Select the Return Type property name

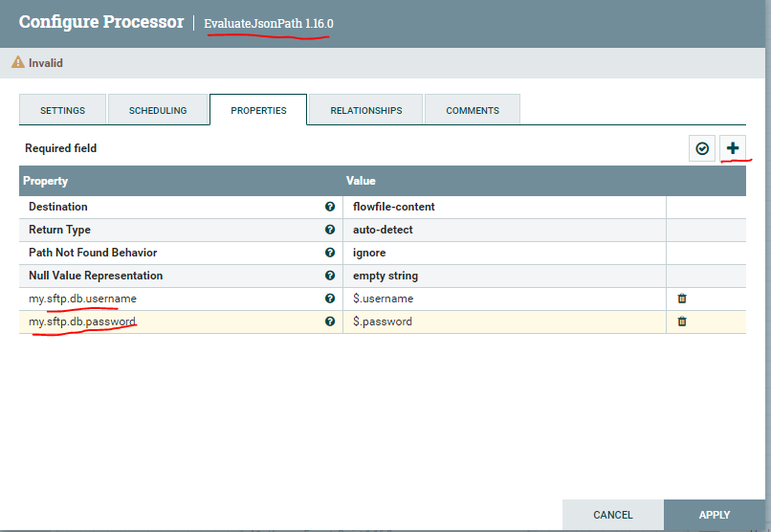point(59,230)
